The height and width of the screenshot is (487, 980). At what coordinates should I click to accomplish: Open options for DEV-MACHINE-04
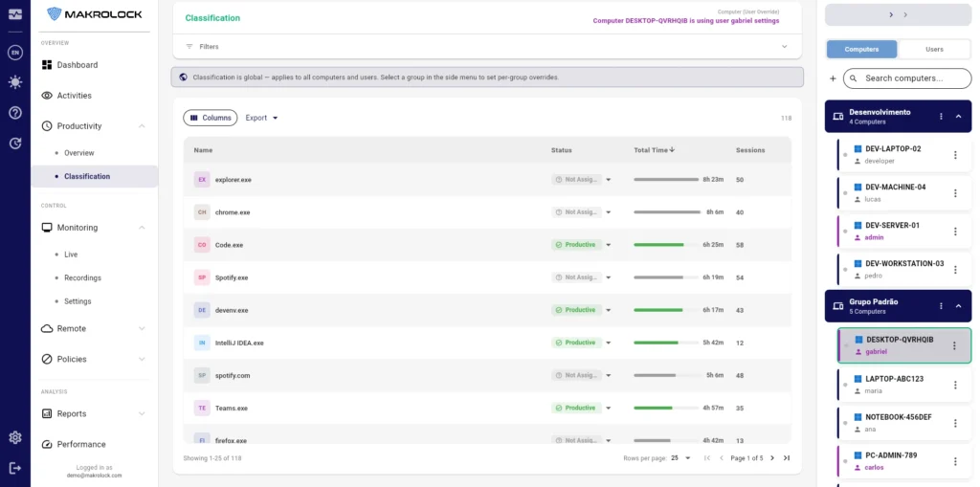(x=955, y=193)
